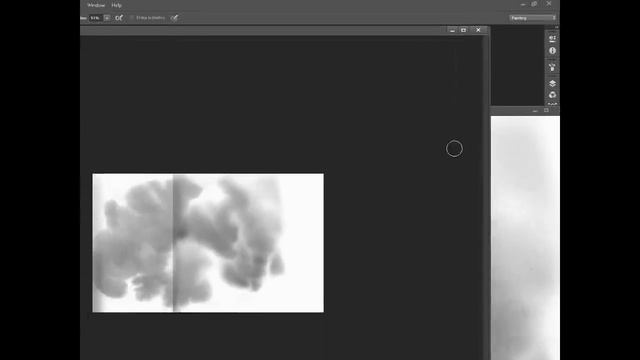Expand the collapsed panel dock arrows

[556, 27]
